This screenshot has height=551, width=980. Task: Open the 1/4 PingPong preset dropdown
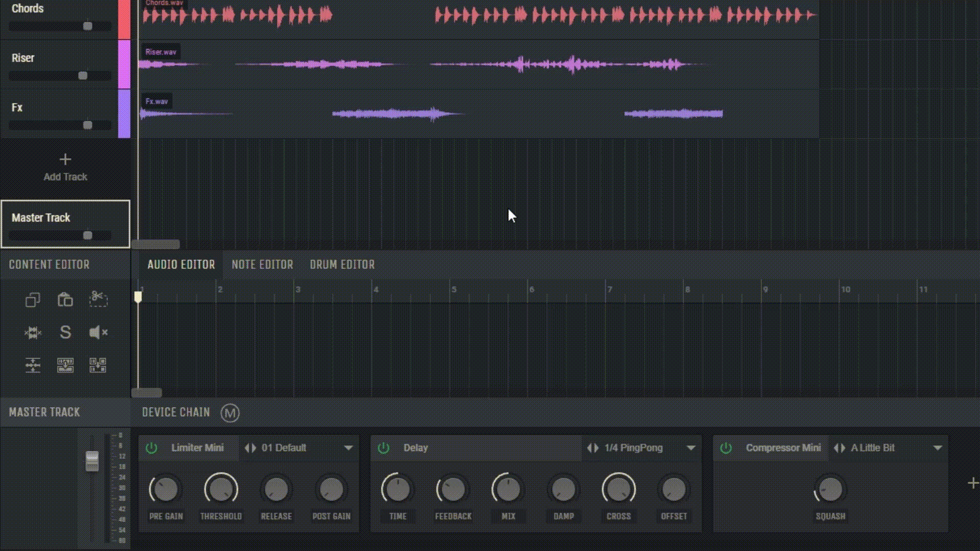click(x=691, y=448)
